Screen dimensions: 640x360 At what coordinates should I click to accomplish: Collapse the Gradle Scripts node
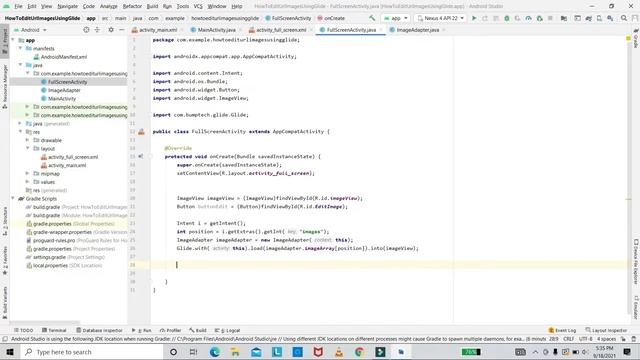[x=13, y=198]
